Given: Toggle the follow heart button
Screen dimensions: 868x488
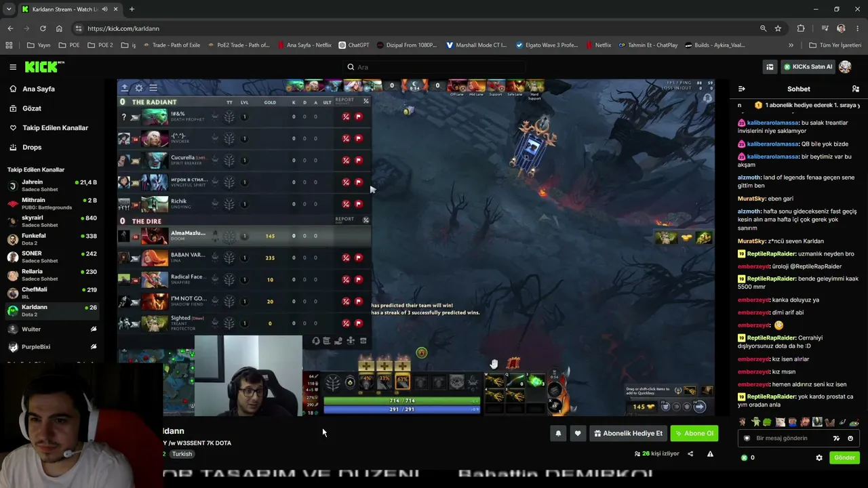Looking at the screenshot, I should click(x=578, y=433).
